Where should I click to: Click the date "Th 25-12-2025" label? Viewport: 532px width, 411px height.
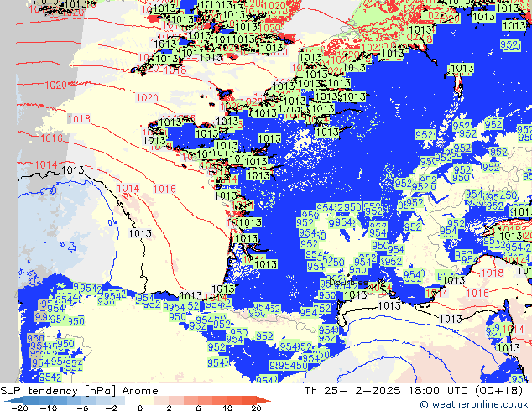coord(352,391)
